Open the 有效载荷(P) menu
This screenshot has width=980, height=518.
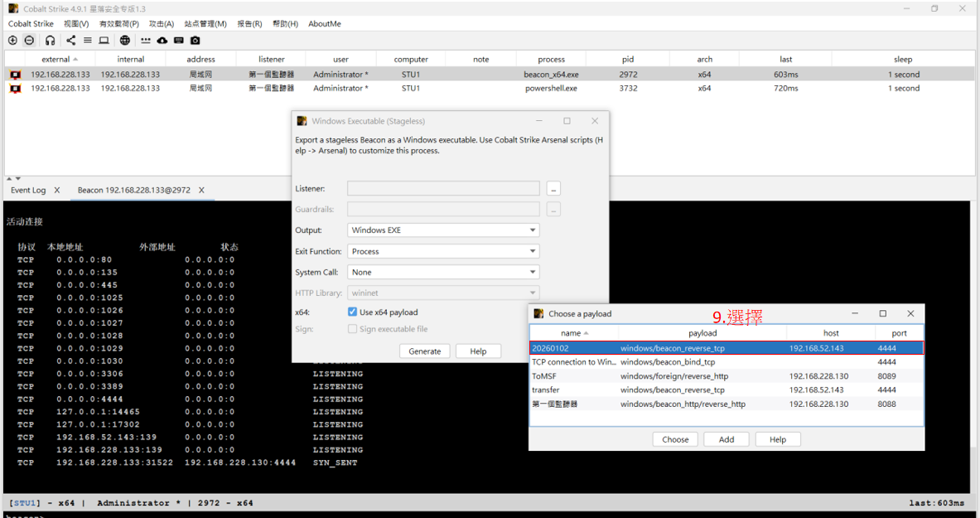[118, 24]
